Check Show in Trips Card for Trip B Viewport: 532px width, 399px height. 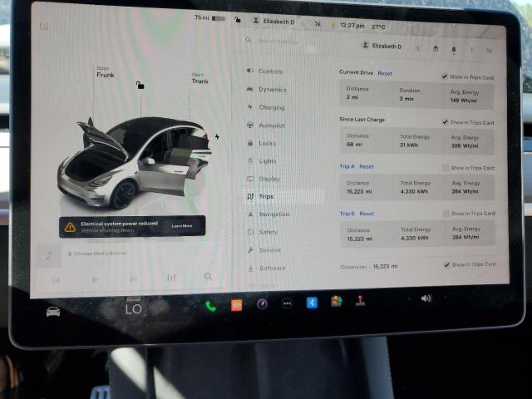[x=446, y=214]
